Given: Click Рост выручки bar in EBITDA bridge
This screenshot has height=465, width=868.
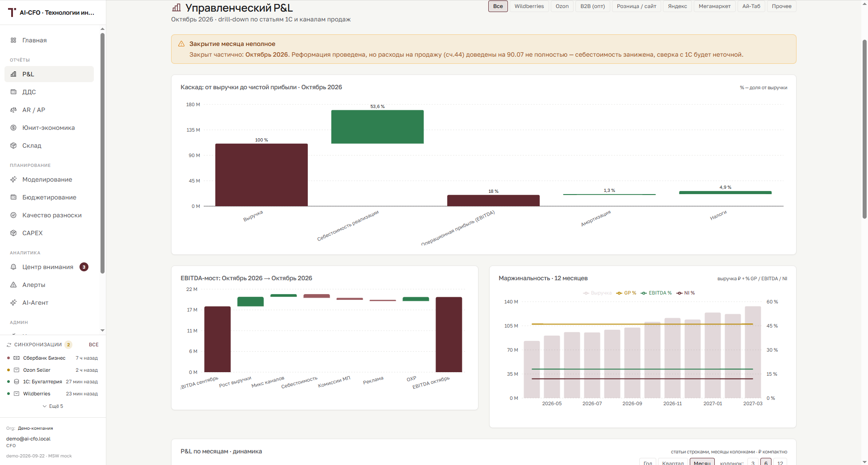Looking at the screenshot, I should point(250,302).
